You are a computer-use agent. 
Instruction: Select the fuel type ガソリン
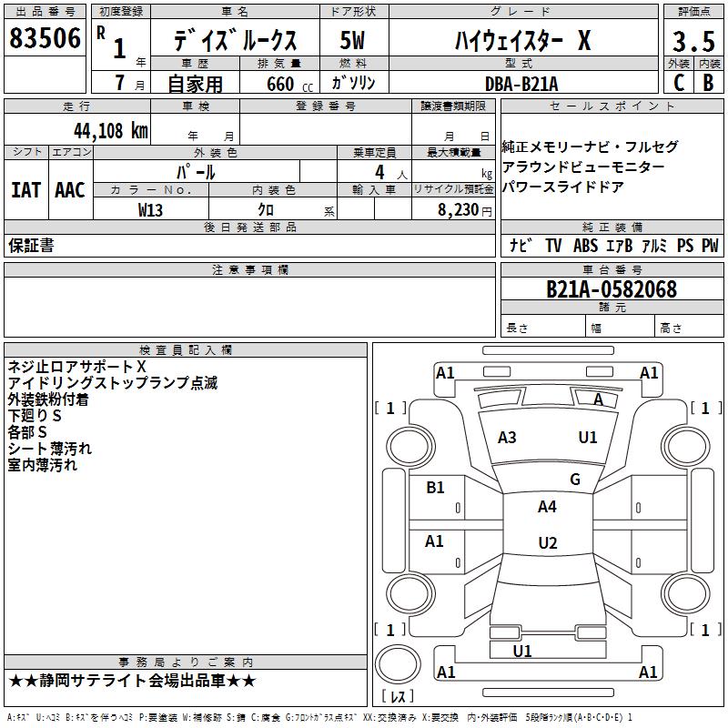(x=353, y=83)
